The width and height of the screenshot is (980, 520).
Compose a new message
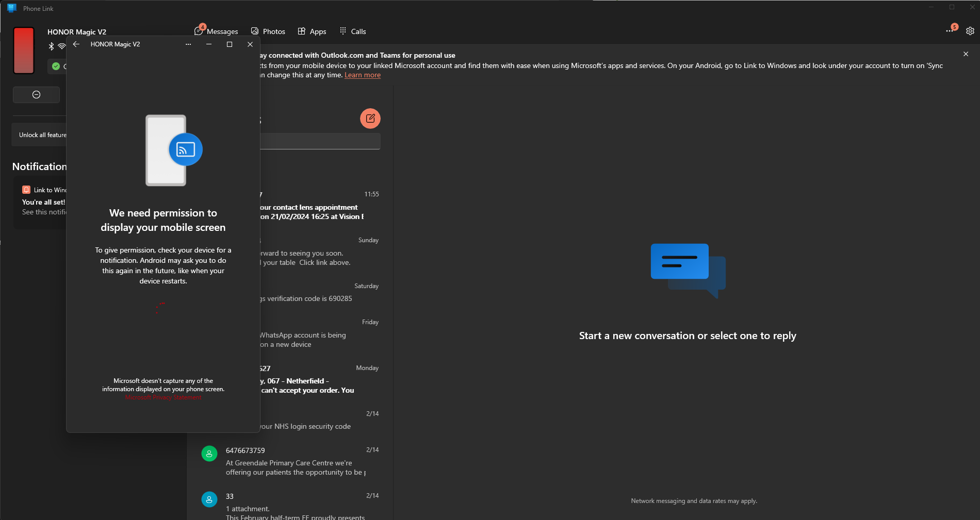pos(370,119)
